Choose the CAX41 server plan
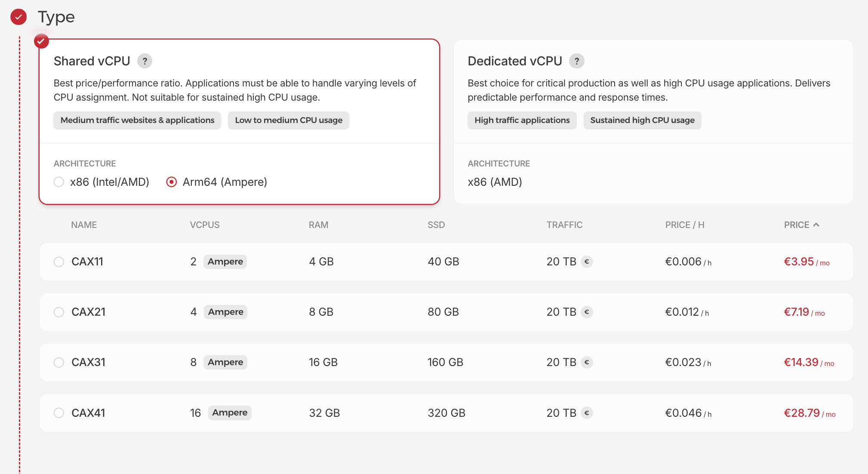Screen dimensions: 868x474 tap(59, 412)
